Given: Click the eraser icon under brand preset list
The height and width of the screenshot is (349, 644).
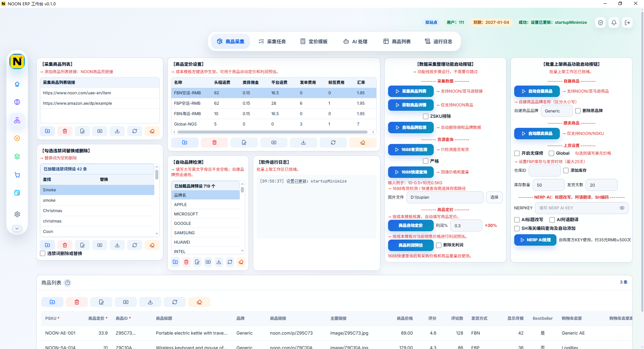Looking at the screenshot, I should click(x=241, y=262).
